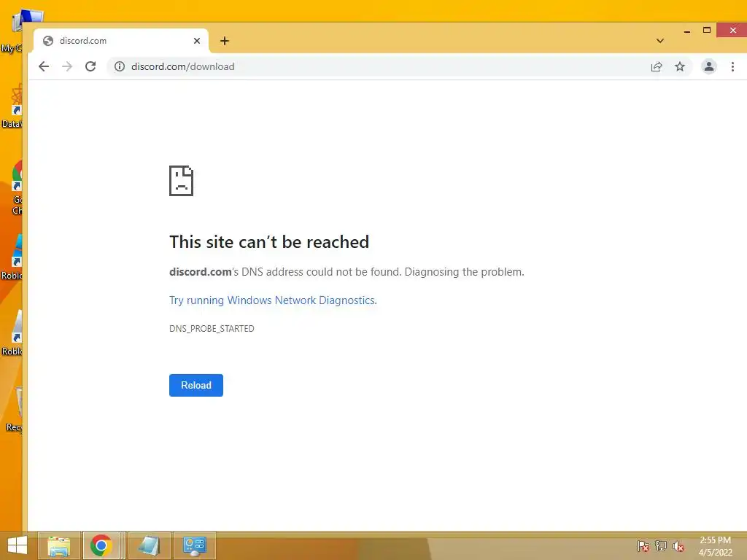Select the discord.com tab
The height and width of the screenshot is (560, 747).
click(x=120, y=41)
